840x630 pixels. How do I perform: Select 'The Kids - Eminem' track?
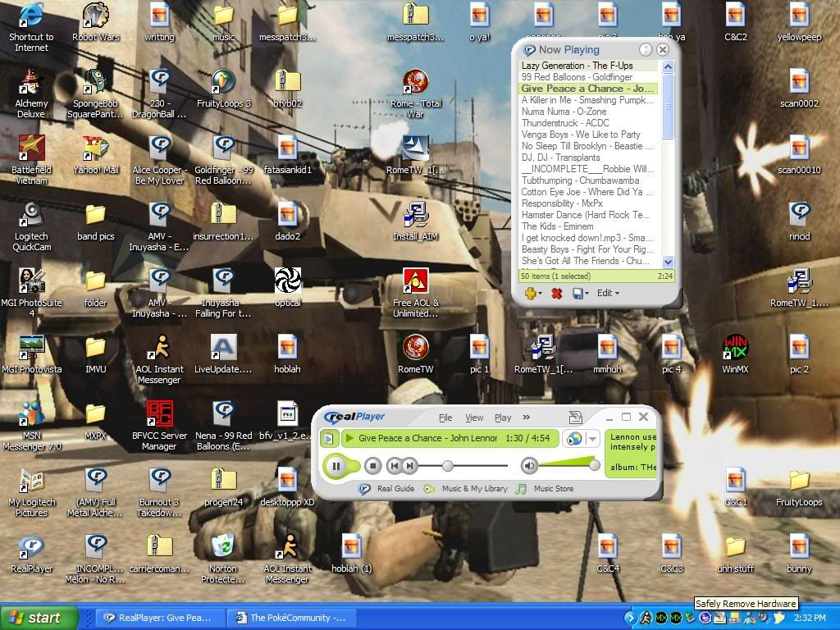click(588, 226)
